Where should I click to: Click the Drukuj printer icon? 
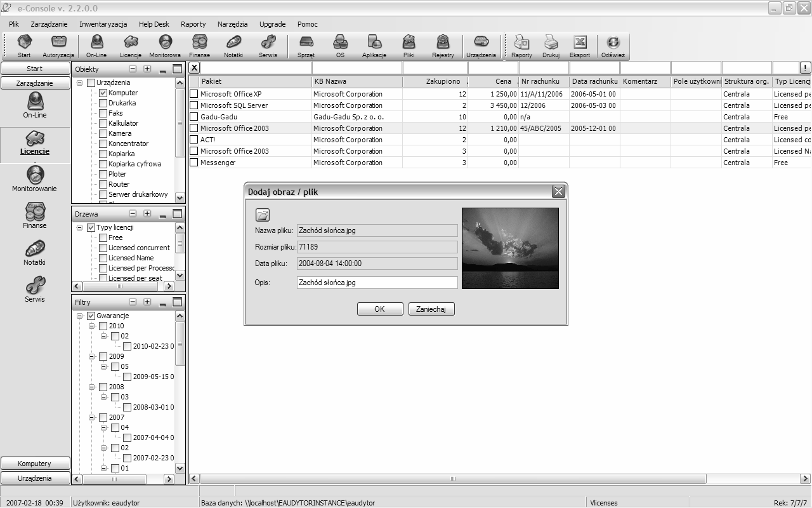(x=551, y=46)
